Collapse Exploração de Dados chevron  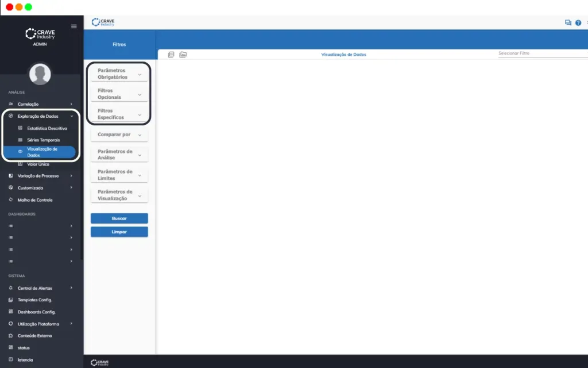click(72, 116)
